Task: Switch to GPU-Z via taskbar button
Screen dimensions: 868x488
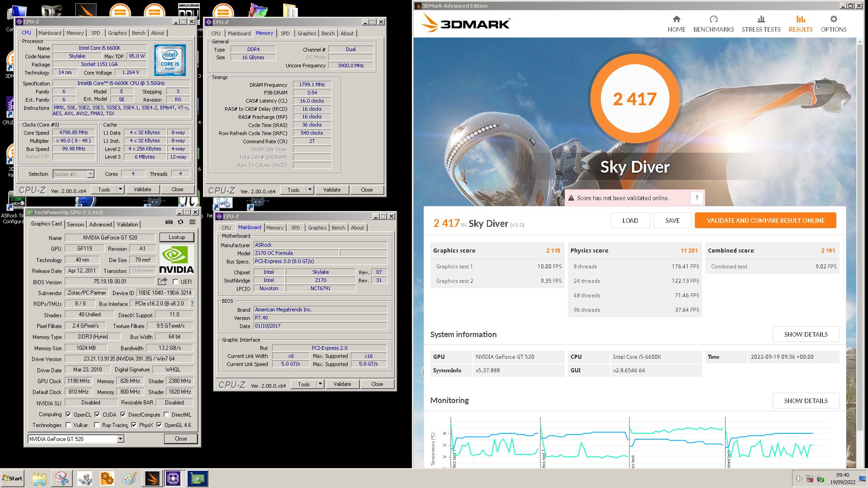Action: 198,478
